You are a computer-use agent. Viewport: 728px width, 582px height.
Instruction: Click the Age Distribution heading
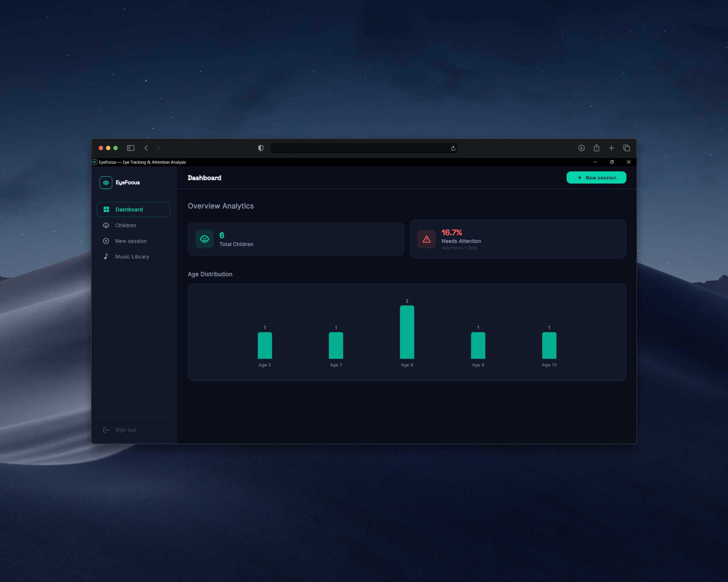[210, 274]
